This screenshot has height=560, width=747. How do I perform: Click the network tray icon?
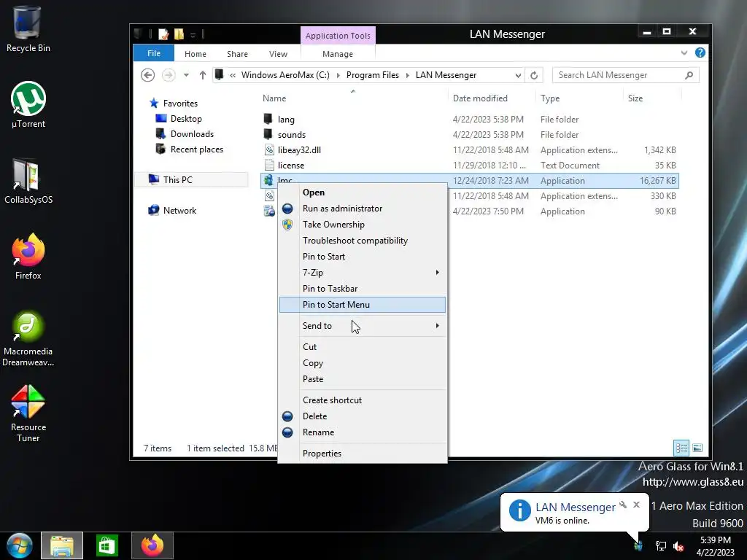point(661,546)
